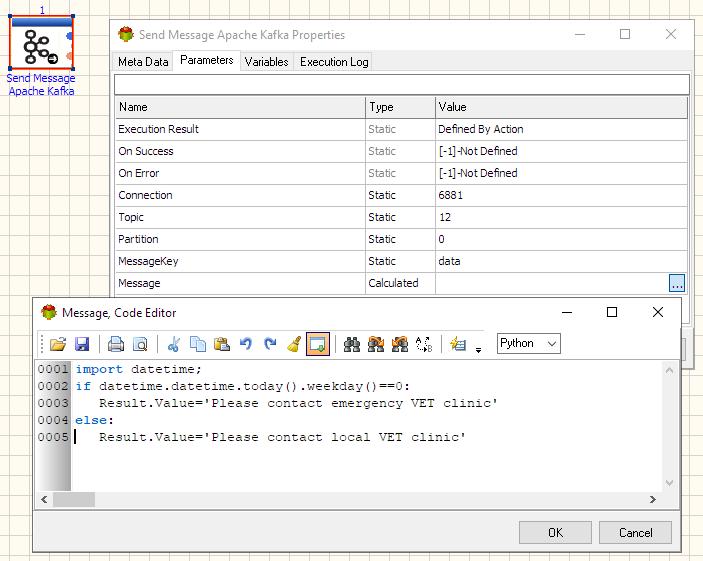The width and height of the screenshot is (703, 561).
Task: Click Static type in MessageKey row
Action: point(382,261)
